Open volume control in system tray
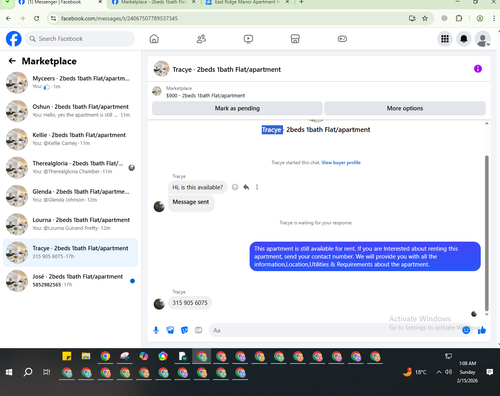500x396 pixels. [x=448, y=372]
